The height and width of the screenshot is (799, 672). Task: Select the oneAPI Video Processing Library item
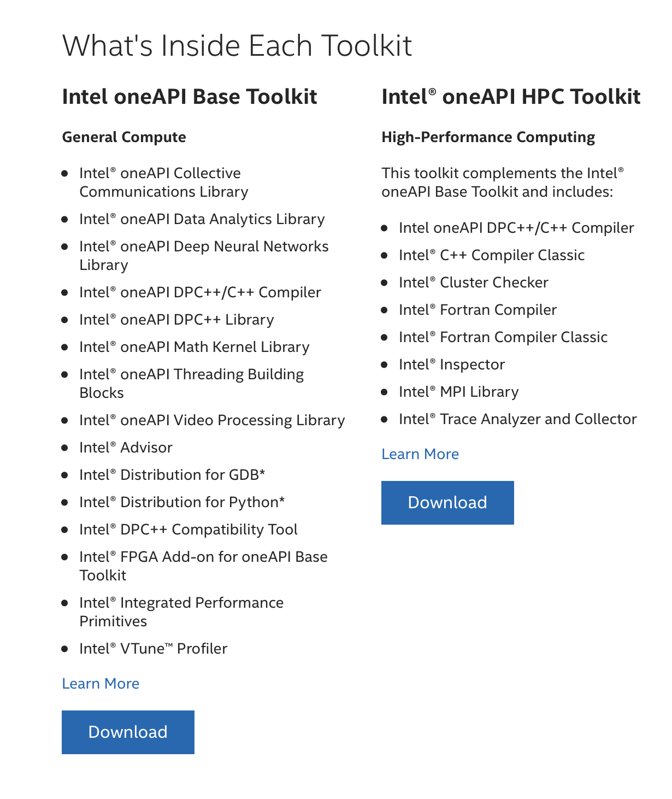pyautogui.click(x=211, y=420)
